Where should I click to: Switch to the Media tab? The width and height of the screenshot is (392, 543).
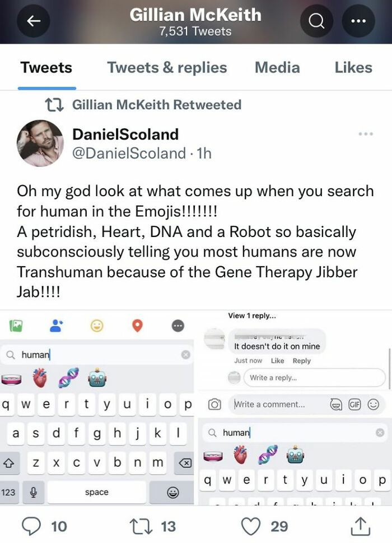[x=277, y=68]
